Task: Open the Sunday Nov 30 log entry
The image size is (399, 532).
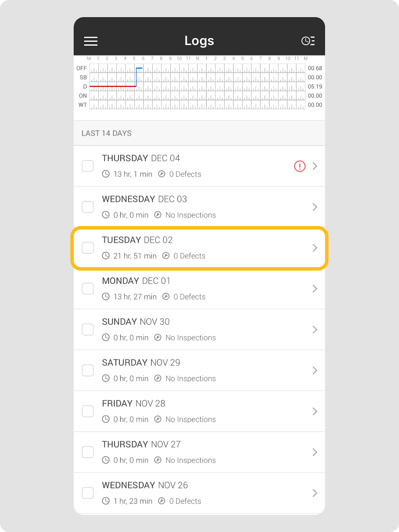Action: (199, 330)
